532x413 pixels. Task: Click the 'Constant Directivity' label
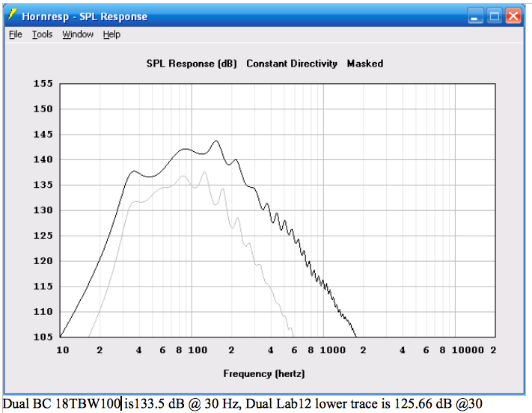tap(292, 64)
